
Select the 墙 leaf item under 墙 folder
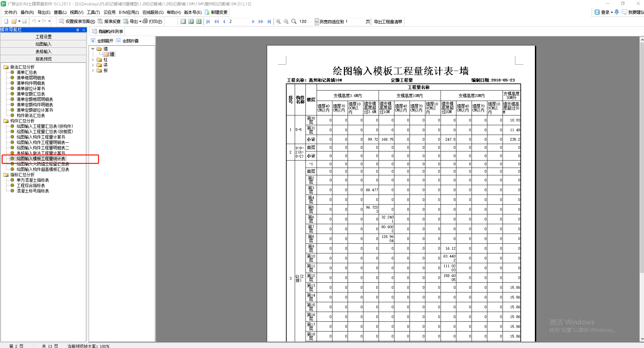pos(109,54)
